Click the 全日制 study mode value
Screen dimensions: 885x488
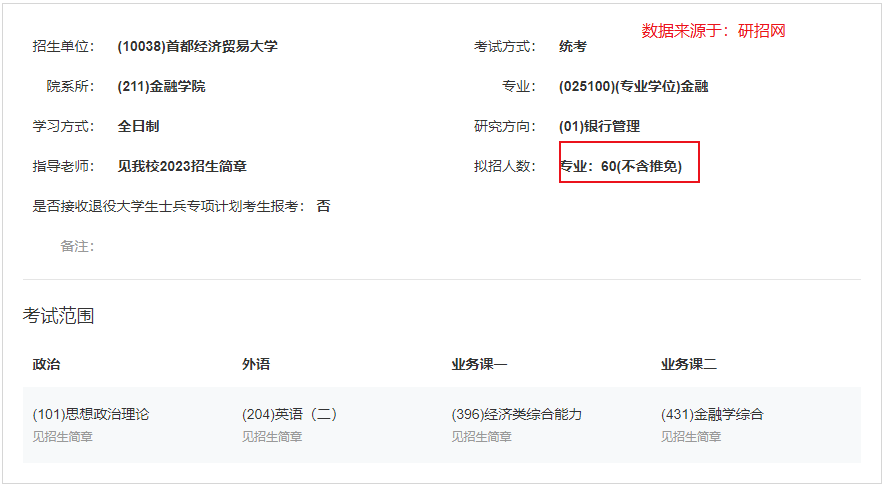coord(138,126)
